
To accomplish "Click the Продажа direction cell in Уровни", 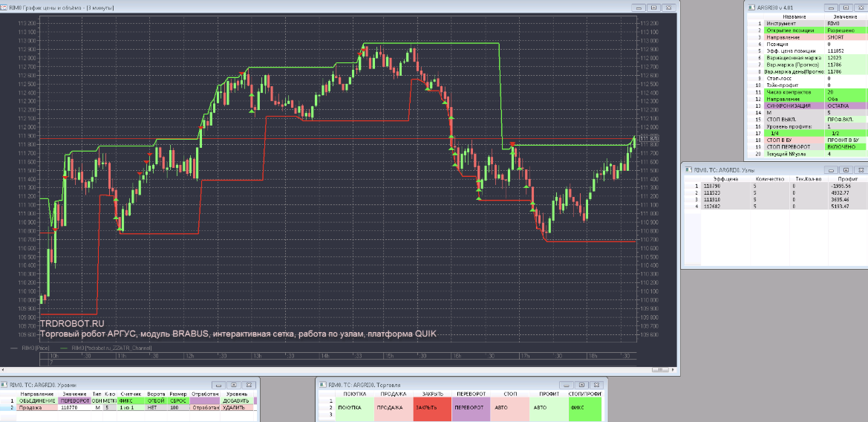I will (x=37, y=408).
